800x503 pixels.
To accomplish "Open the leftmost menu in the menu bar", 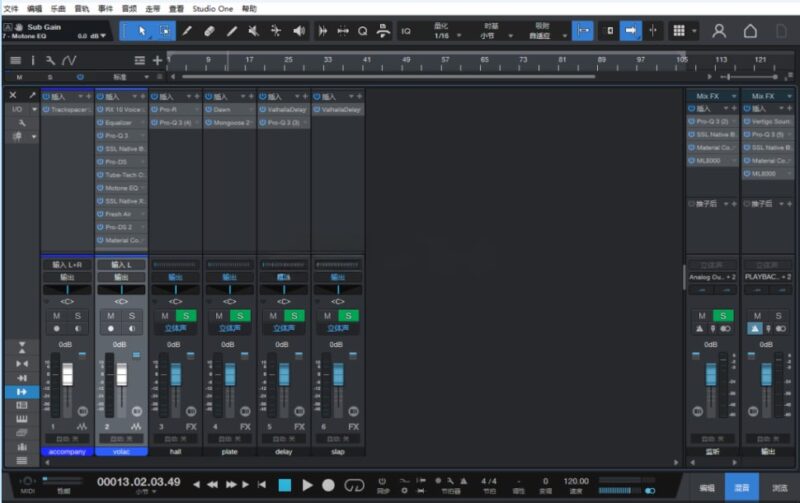I will (x=11, y=9).
